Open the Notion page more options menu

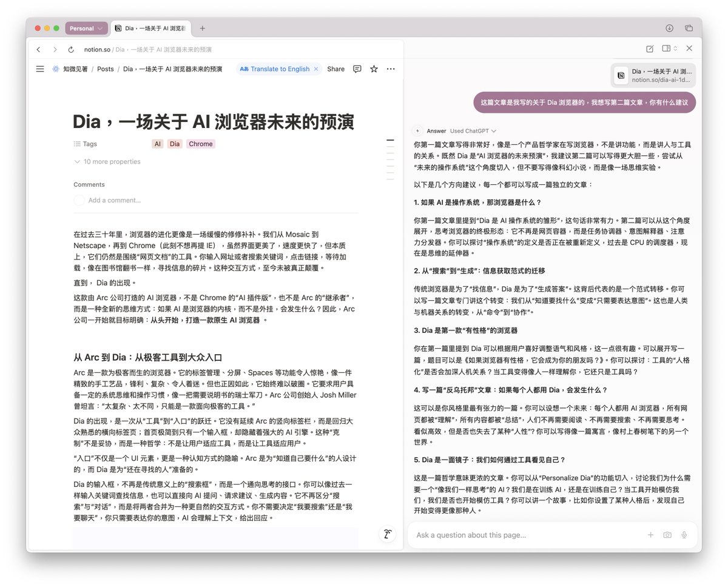391,69
